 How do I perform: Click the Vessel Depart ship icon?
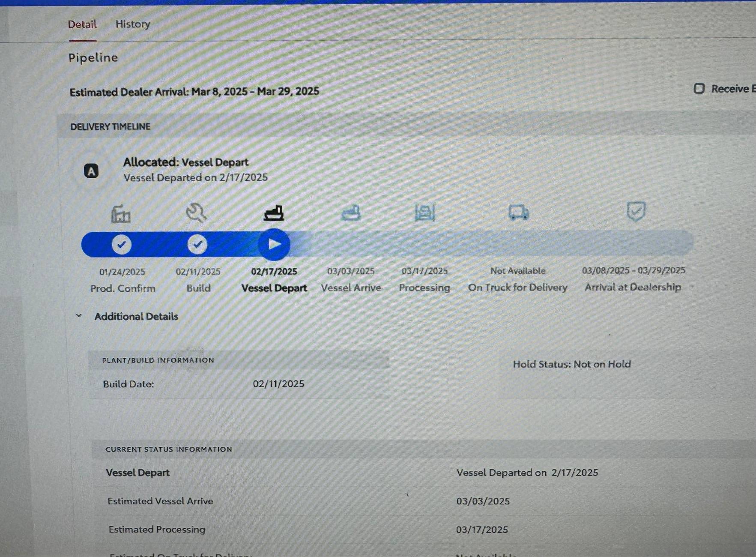tap(274, 213)
